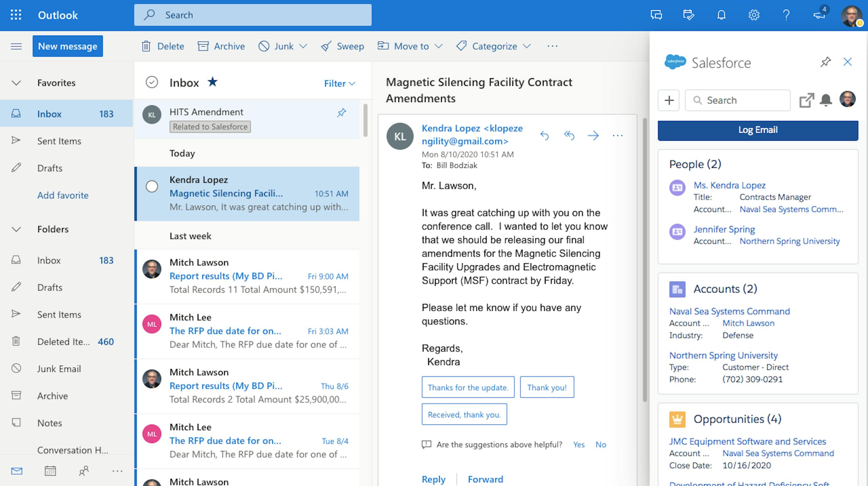Open Salesforce in new window icon

point(807,100)
